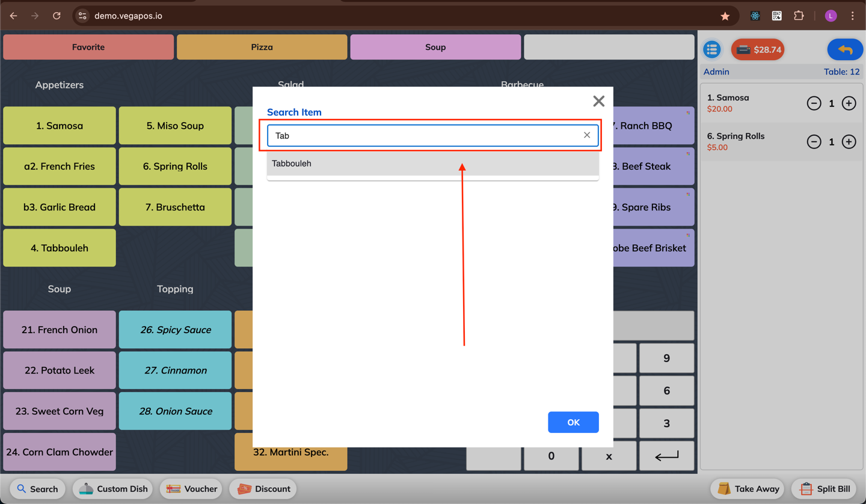The height and width of the screenshot is (504, 866).
Task: Tap numpad key 9
Action: coord(666,358)
